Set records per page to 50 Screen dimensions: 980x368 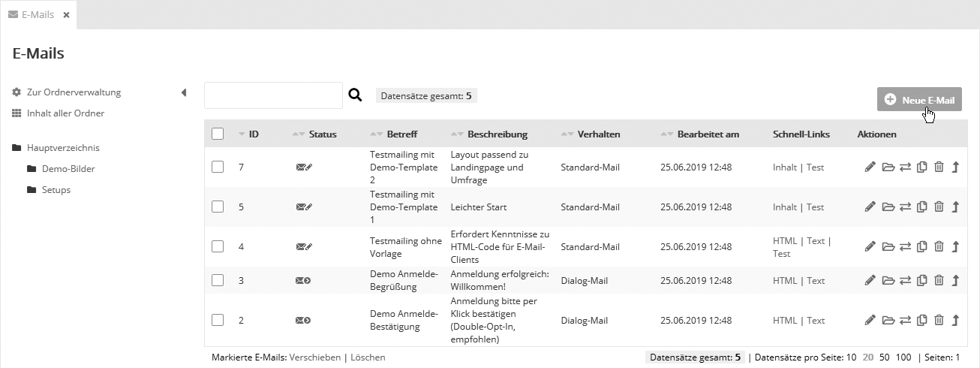tap(885, 357)
